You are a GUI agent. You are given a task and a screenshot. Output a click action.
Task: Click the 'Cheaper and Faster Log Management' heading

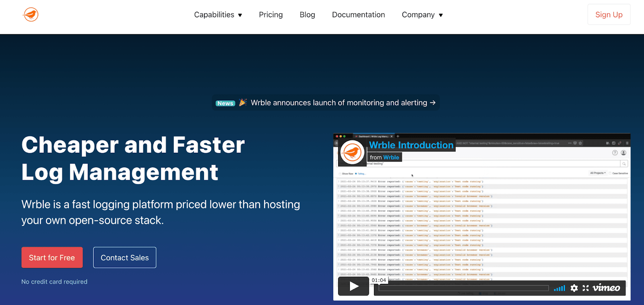133,158
